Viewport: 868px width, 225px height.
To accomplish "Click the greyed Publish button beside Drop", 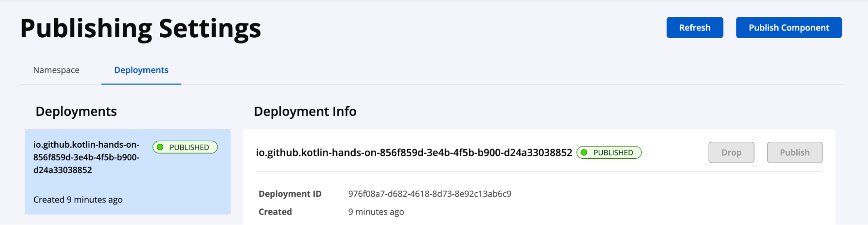I will point(794,153).
